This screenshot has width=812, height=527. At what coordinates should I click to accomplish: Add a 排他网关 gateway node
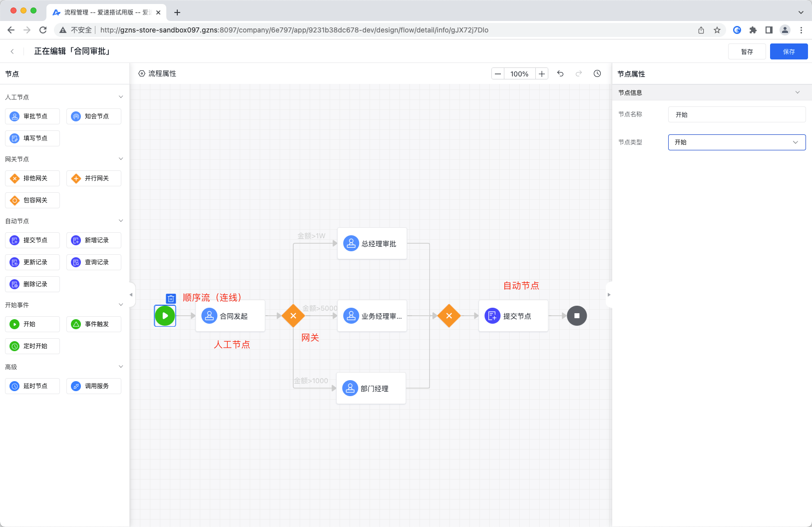tap(32, 178)
